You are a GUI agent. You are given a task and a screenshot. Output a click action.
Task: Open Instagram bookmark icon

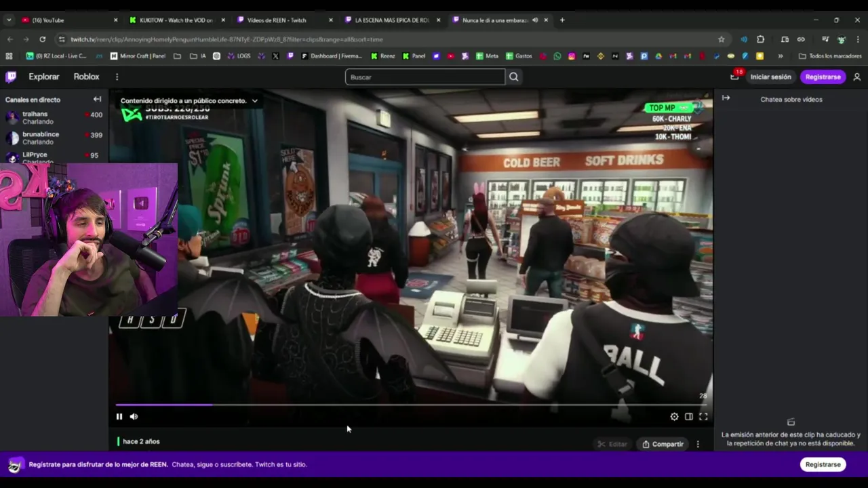click(x=572, y=56)
